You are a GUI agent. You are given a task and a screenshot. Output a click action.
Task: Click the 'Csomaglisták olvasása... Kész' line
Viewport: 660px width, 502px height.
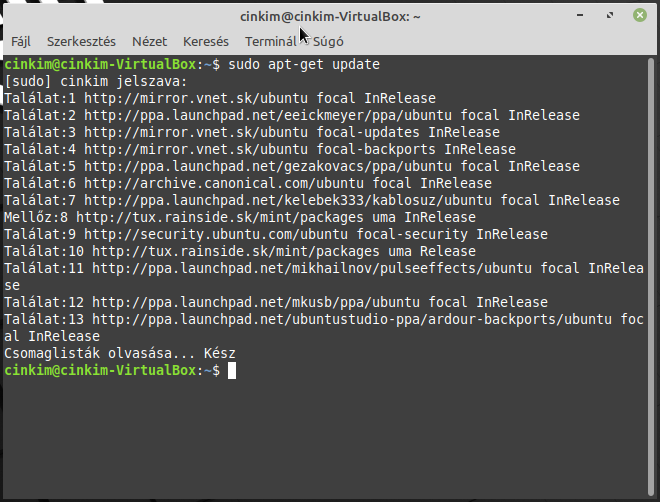[x=120, y=353]
